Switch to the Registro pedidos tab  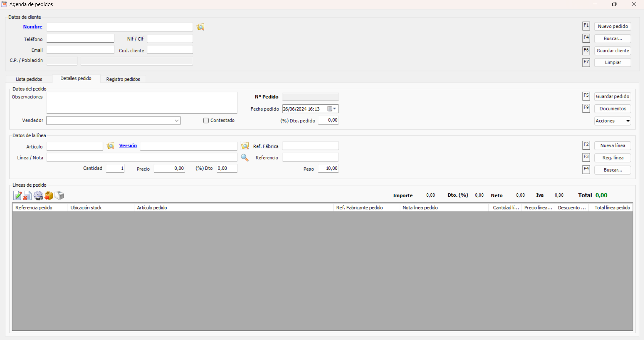pos(123,79)
